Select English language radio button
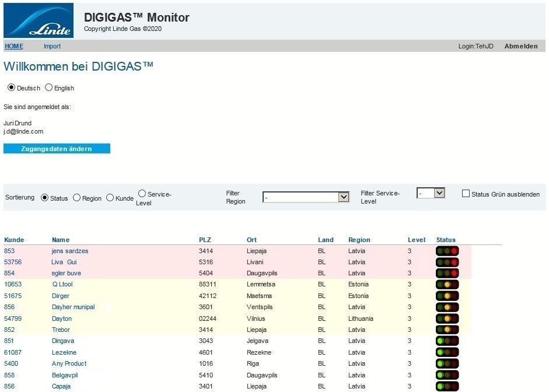 point(49,87)
